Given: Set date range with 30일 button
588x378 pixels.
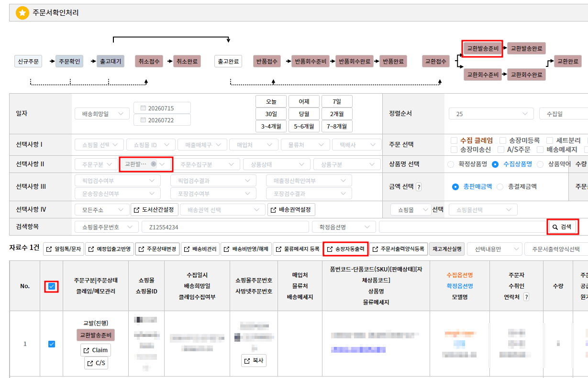Looking at the screenshot, I should click(x=271, y=114).
